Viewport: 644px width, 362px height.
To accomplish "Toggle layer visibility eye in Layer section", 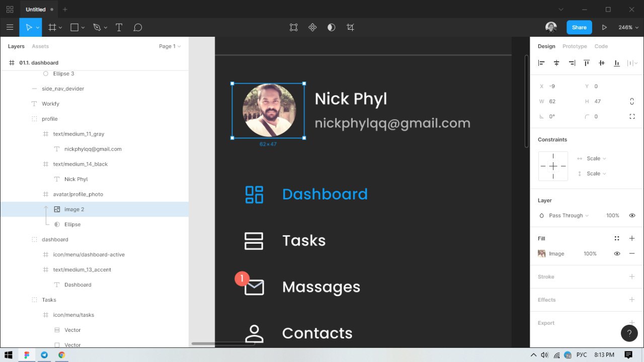I will pyautogui.click(x=632, y=215).
